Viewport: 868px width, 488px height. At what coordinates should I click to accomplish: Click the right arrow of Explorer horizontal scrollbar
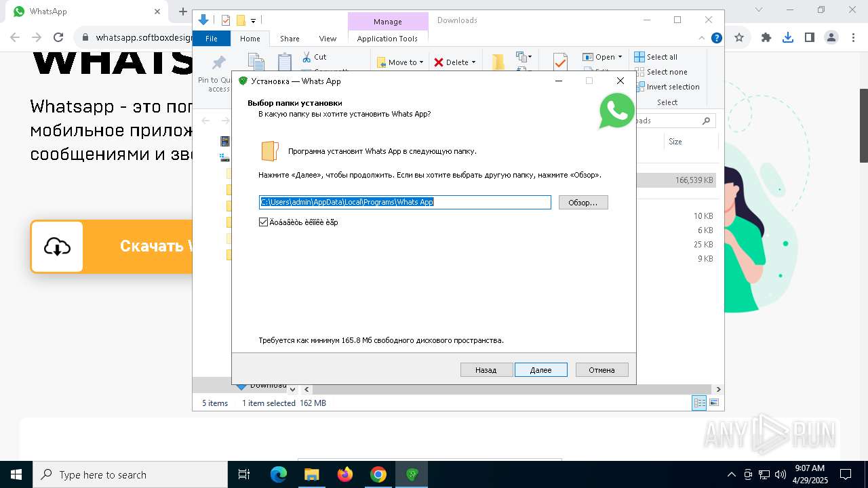point(718,389)
